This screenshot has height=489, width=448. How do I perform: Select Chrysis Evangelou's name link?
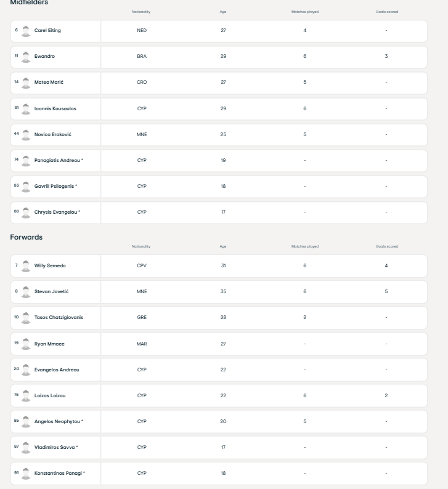57,212
